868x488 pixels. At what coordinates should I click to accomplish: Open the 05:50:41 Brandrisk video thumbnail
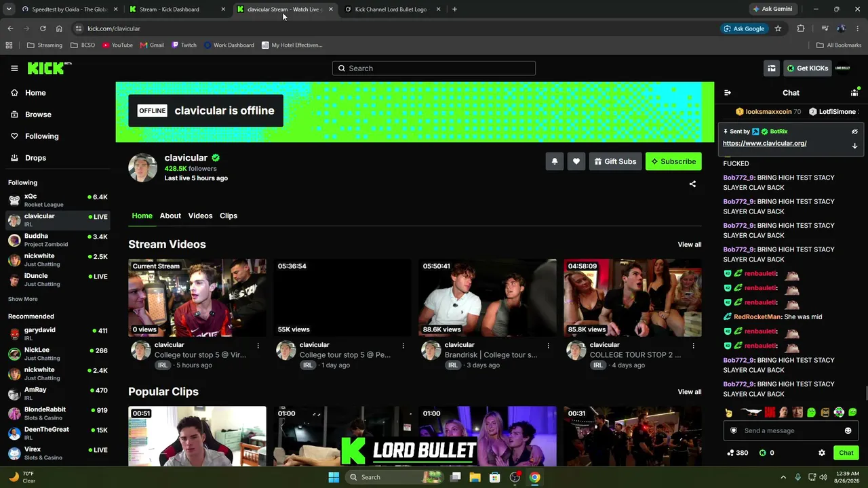[488, 298]
